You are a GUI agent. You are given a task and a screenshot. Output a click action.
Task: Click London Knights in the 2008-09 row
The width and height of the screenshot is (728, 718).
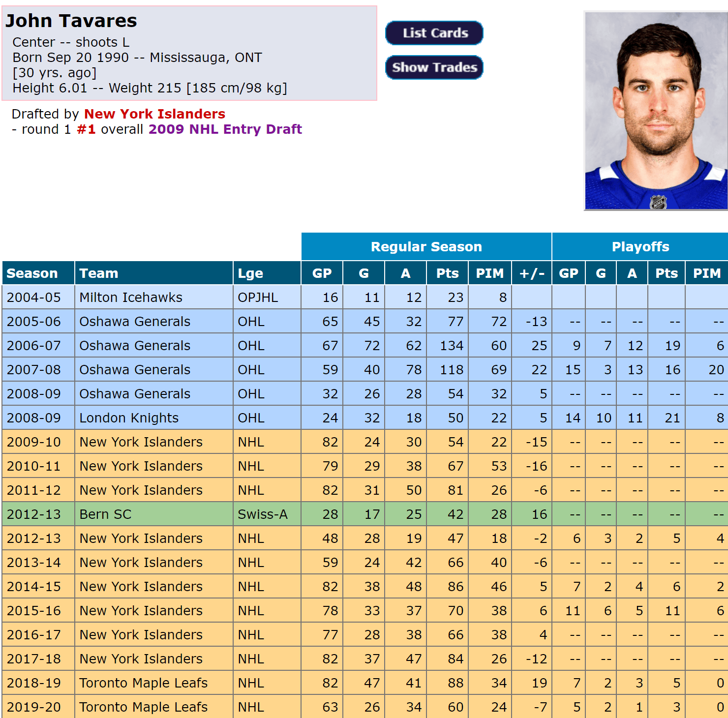click(x=129, y=418)
